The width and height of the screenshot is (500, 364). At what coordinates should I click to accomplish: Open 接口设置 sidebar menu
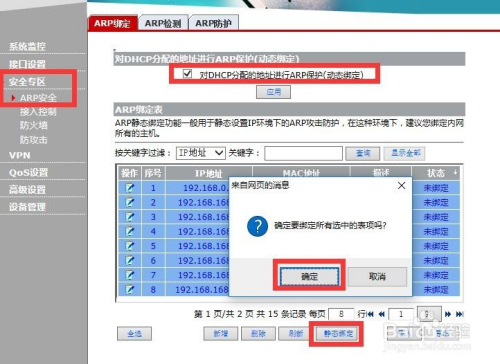(27, 64)
